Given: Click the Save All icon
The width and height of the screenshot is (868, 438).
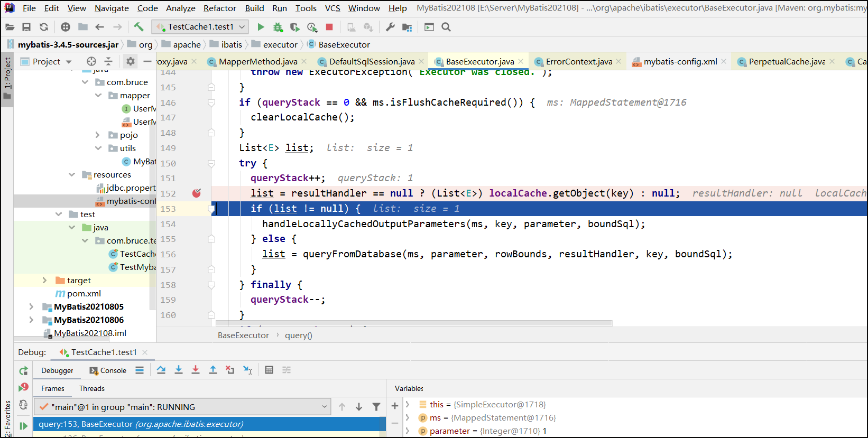Looking at the screenshot, I should 26,27.
